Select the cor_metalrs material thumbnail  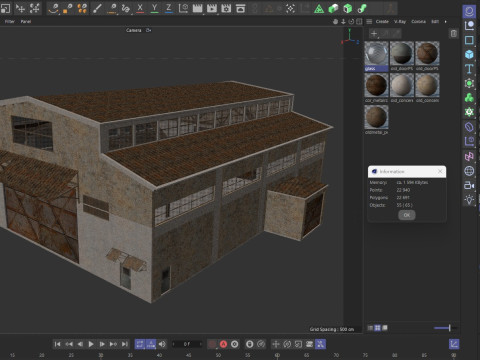(376, 85)
